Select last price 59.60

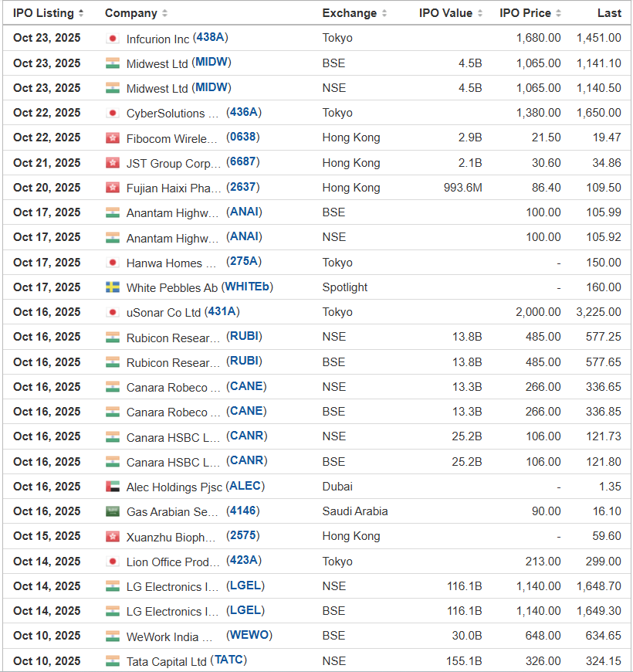607,536
